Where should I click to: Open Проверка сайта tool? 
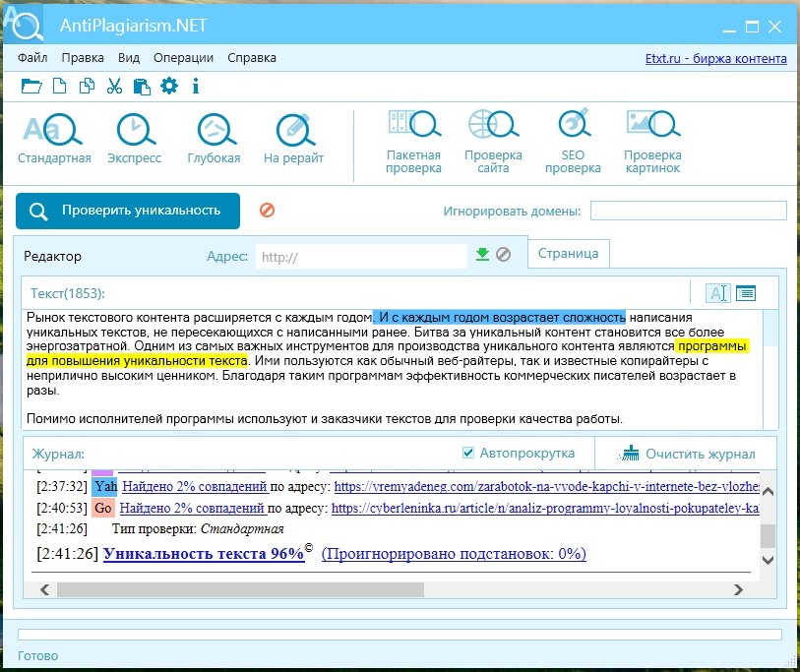[493, 142]
